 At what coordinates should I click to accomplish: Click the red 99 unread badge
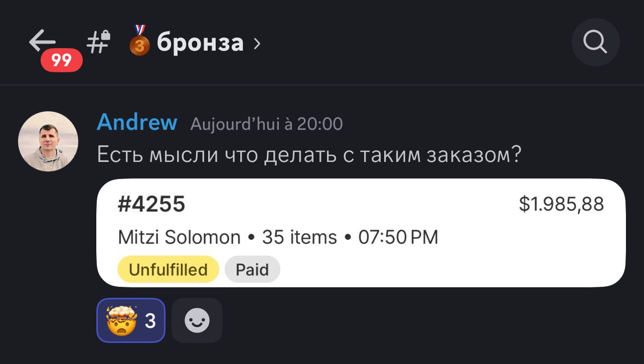click(x=62, y=61)
